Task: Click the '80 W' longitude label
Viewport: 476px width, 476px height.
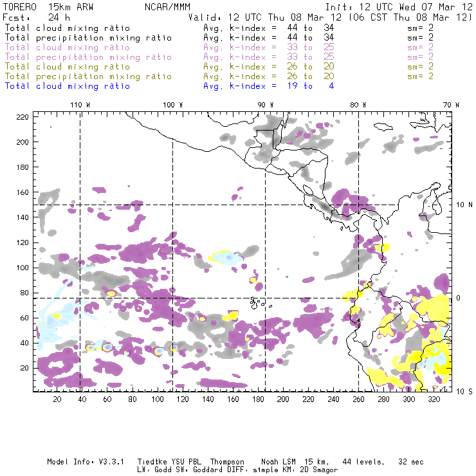Action: [x=358, y=105]
